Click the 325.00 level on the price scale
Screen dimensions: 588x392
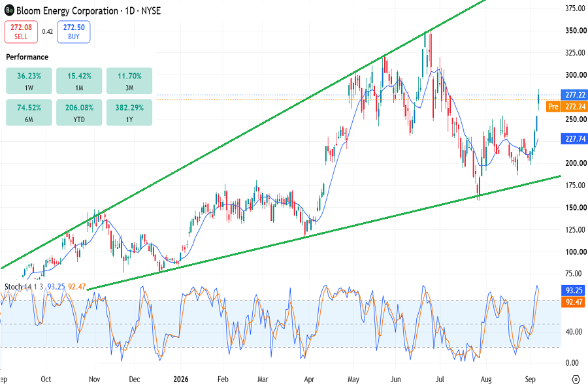(x=575, y=52)
